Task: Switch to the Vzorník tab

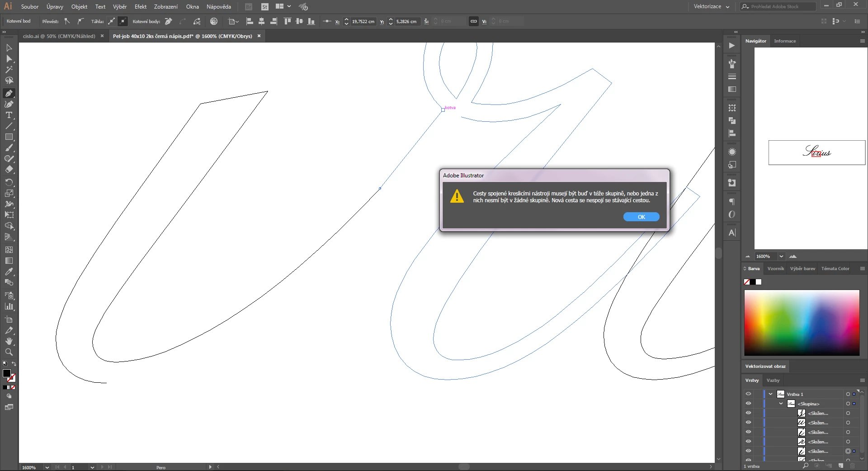Action: pyautogui.click(x=776, y=269)
